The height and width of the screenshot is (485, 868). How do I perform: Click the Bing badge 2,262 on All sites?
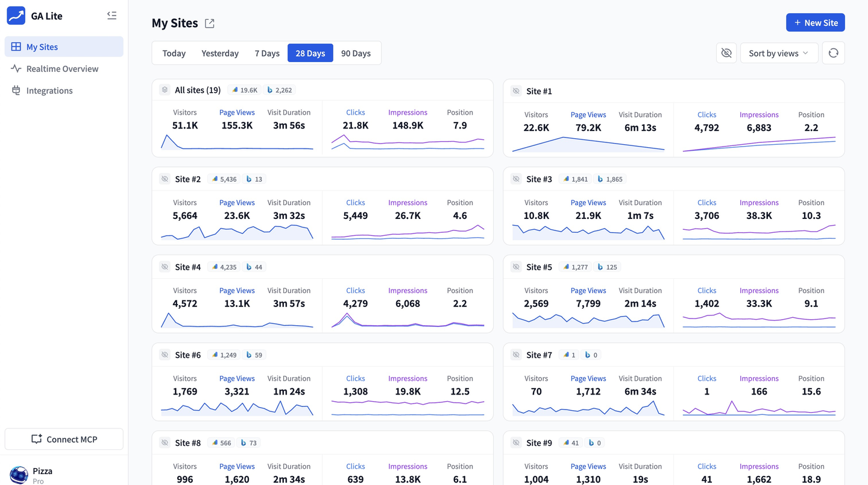coord(280,90)
